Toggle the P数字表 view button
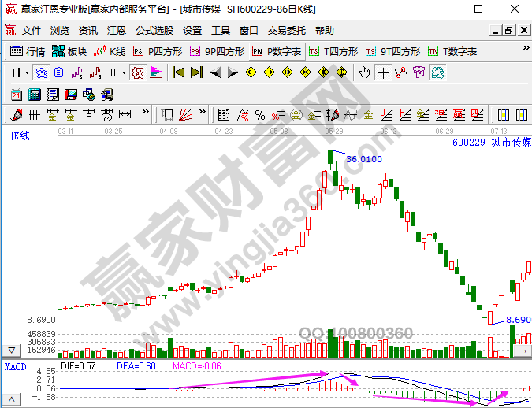 tap(277, 51)
